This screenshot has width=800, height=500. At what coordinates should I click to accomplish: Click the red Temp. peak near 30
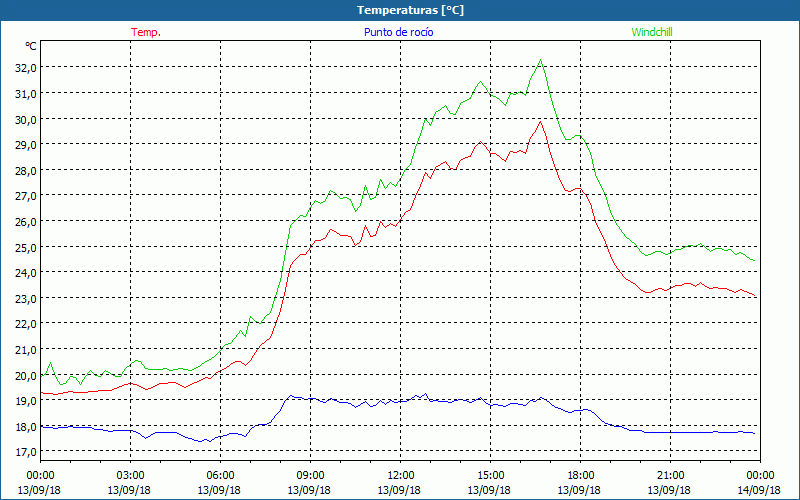[x=540, y=121]
